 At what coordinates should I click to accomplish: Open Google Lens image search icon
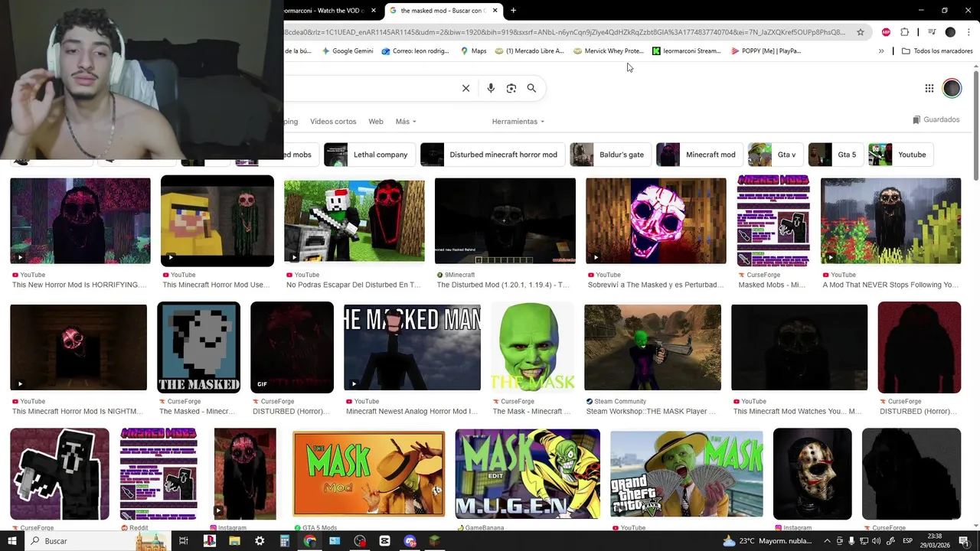click(x=511, y=88)
